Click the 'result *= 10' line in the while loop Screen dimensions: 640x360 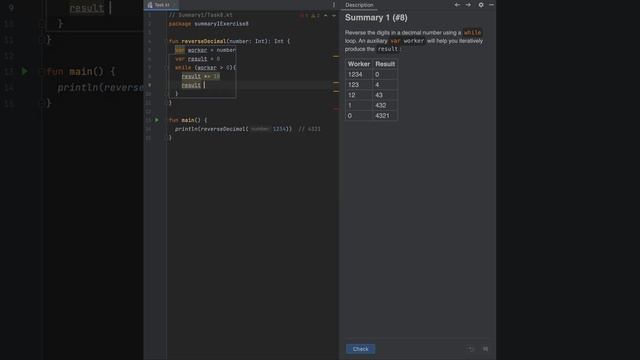[x=200, y=76]
